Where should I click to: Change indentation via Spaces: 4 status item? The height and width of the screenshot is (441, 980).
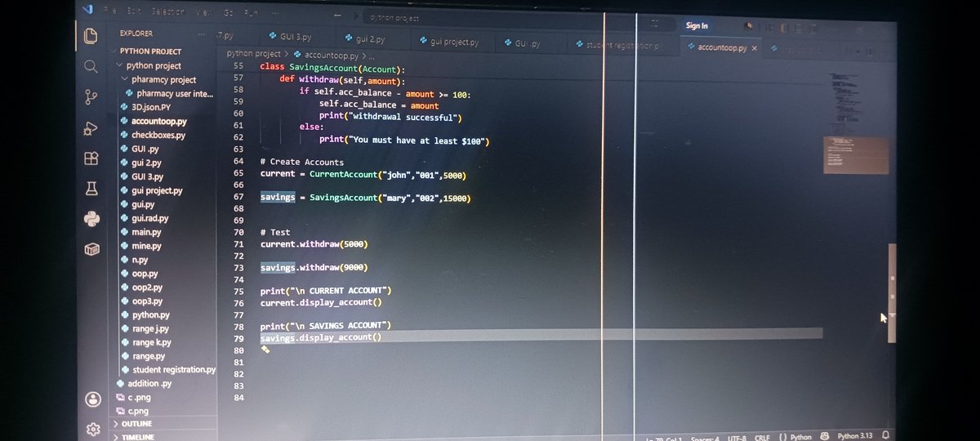[704, 438]
